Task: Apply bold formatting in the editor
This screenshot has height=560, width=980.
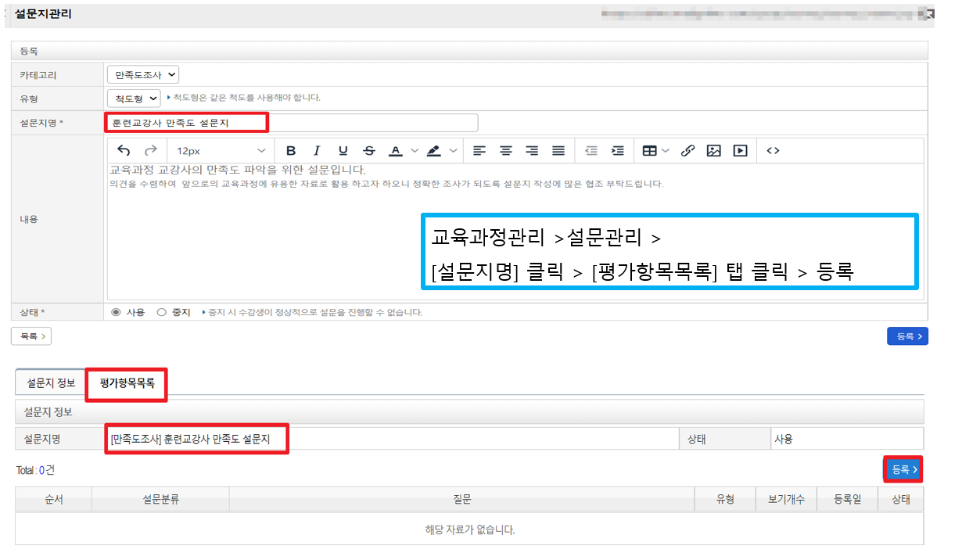Action: pyautogui.click(x=291, y=151)
